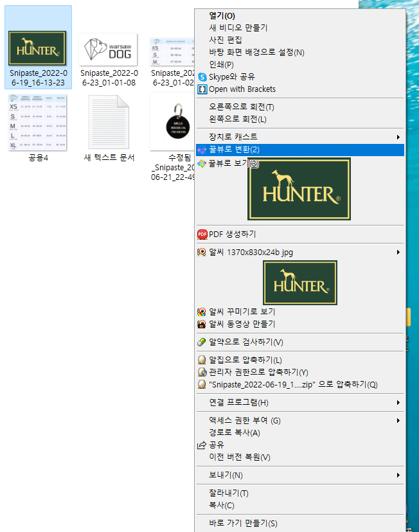419x532 pixels.
Task: Select the partially hidden Snipaste_2022-06-23_01-02 file
Action: (173, 62)
